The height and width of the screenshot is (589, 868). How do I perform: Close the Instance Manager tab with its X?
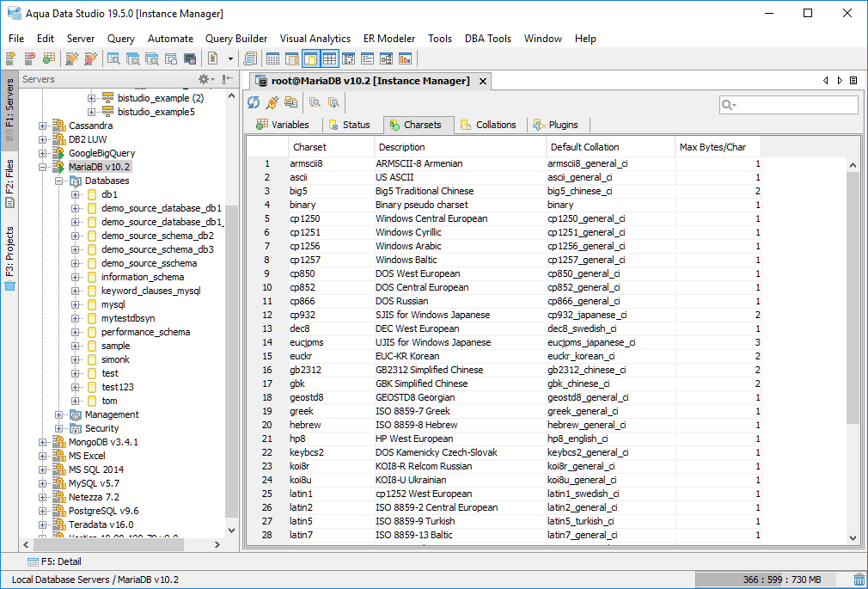(x=483, y=81)
